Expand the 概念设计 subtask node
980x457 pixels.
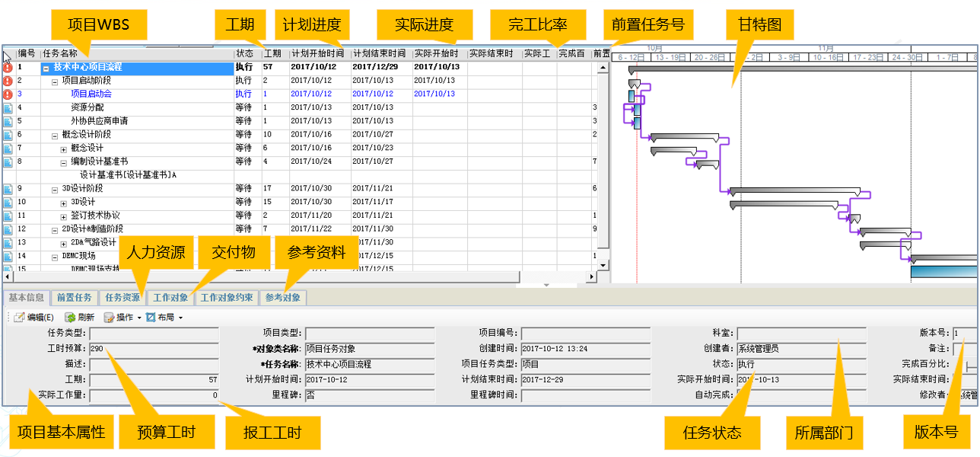(65, 149)
